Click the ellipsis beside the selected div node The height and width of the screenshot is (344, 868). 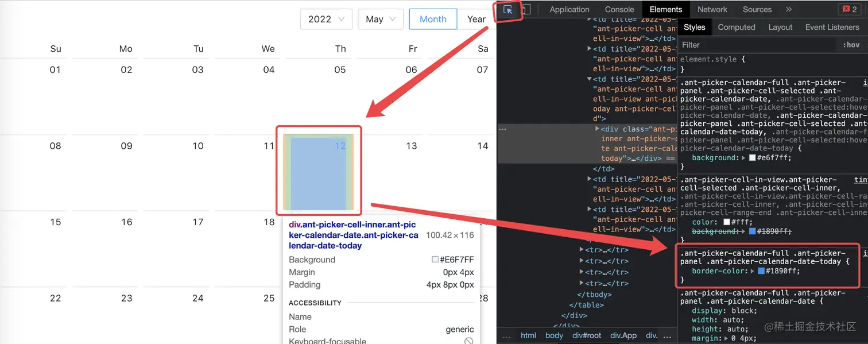tap(503, 129)
